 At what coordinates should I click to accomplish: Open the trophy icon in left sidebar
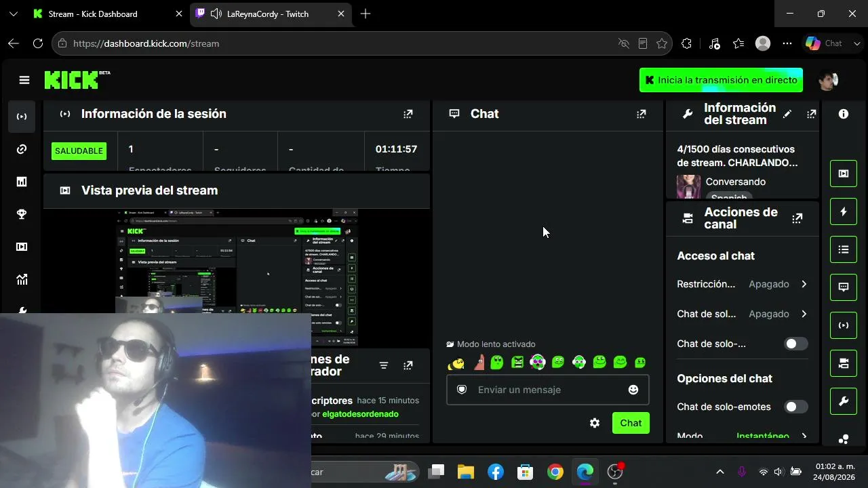click(x=22, y=214)
